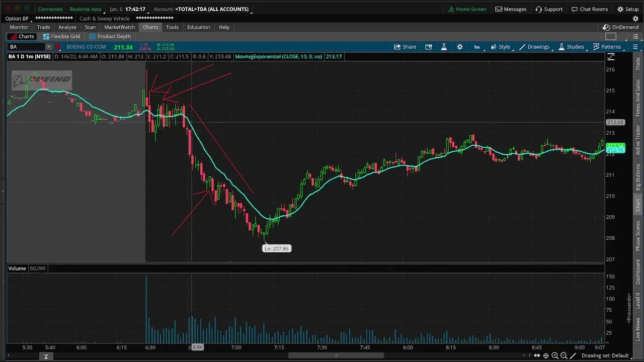Screen dimensions: 644x362
Task: Select the crosshair pointer icon at bottom
Action: click(x=546, y=355)
